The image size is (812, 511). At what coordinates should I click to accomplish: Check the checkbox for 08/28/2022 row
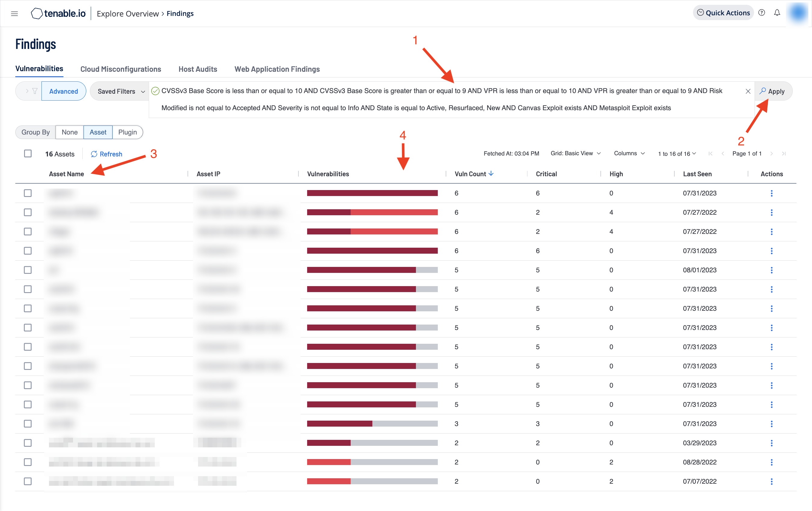(x=28, y=462)
